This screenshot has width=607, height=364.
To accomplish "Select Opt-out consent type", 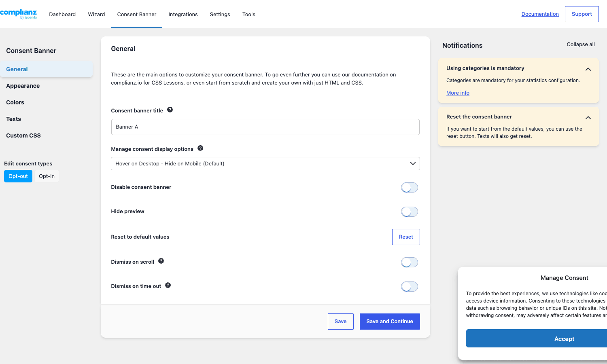I will click(x=18, y=176).
